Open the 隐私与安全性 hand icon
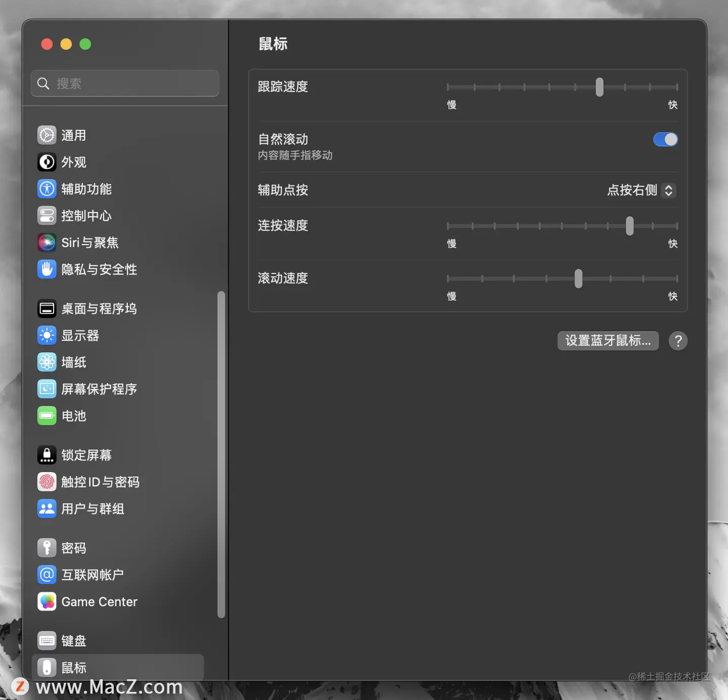The image size is (728, 700). tap(47, 269)
